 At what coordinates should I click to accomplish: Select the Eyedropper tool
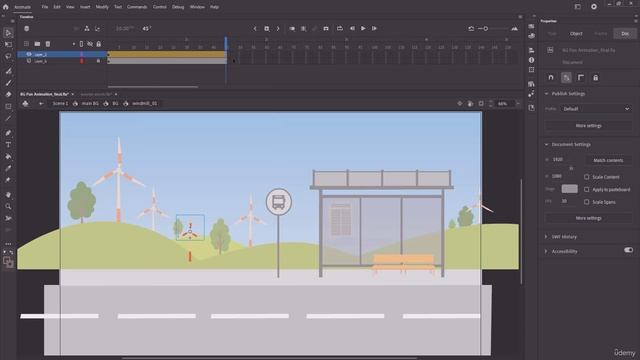[8, 169]
